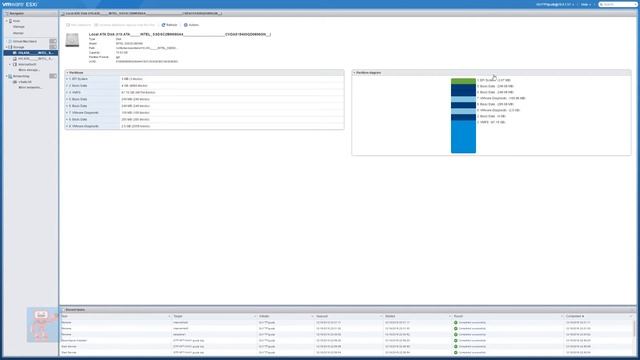
Task: Click the greyed-out New datastore toolbar button
Action: [x=79, y=25]
